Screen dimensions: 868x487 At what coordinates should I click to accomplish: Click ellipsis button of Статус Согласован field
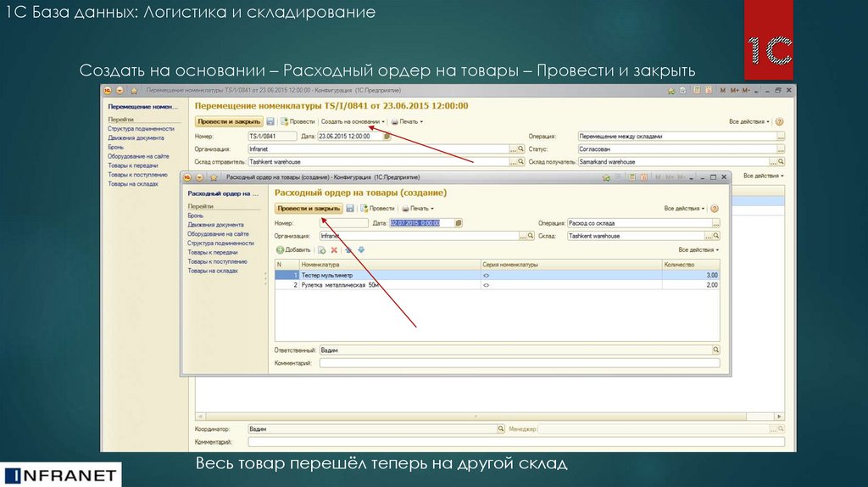tap(781, 149)
